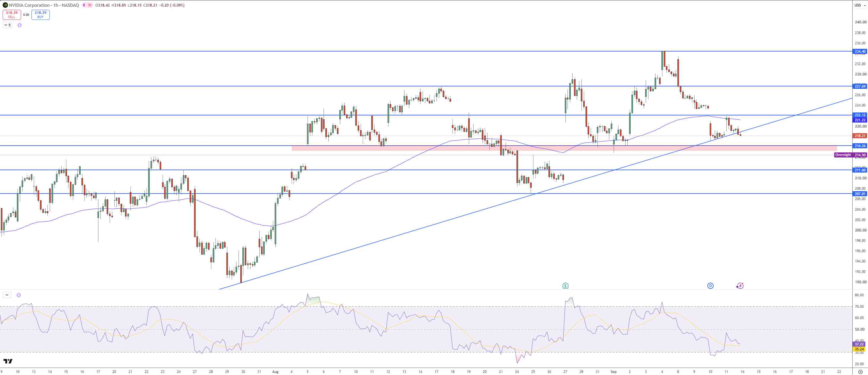Open the earnings 'E' event marker
868x375 pixels.
[565, 286]
